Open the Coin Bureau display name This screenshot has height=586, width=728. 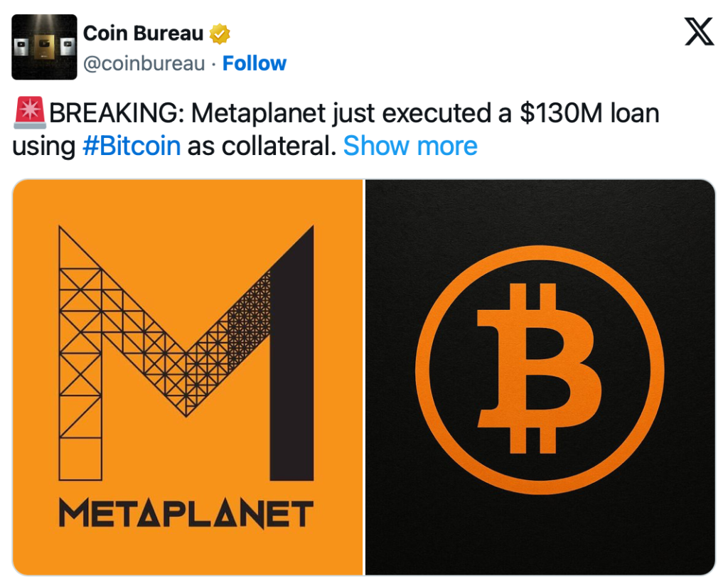point(143,33)
